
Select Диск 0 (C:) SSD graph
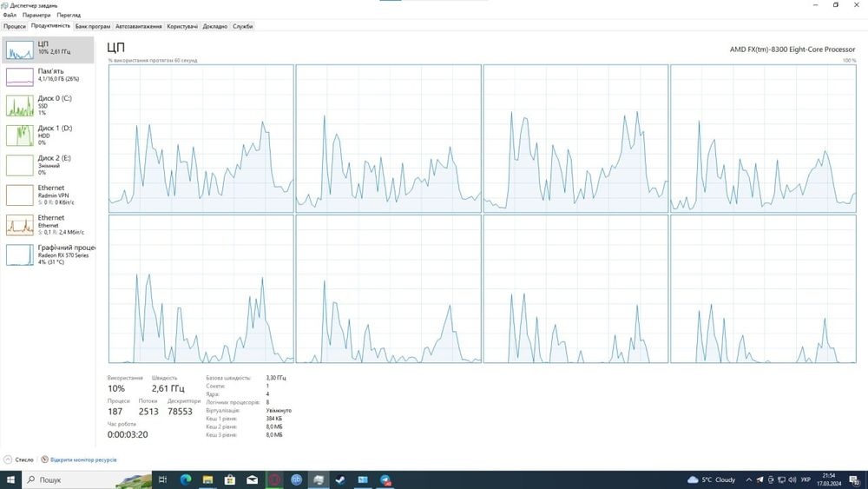pyautogui.click(x=48, y=105)
